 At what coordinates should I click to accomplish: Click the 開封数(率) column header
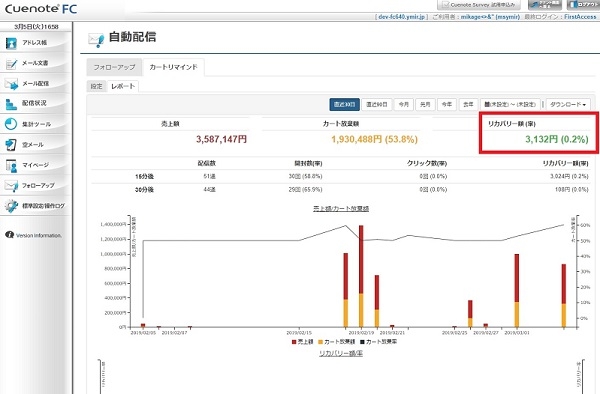click(x=308, y=163)
